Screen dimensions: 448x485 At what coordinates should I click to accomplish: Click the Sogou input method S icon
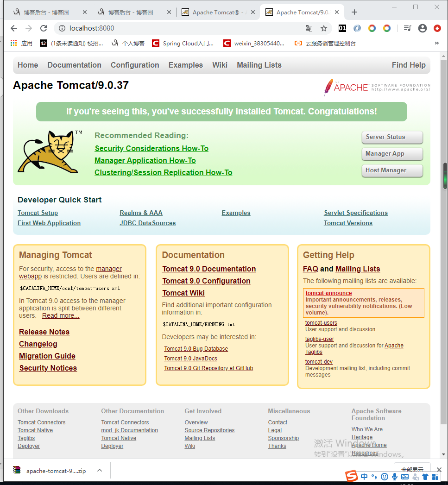pyautogui.click(x=352, y=476)
